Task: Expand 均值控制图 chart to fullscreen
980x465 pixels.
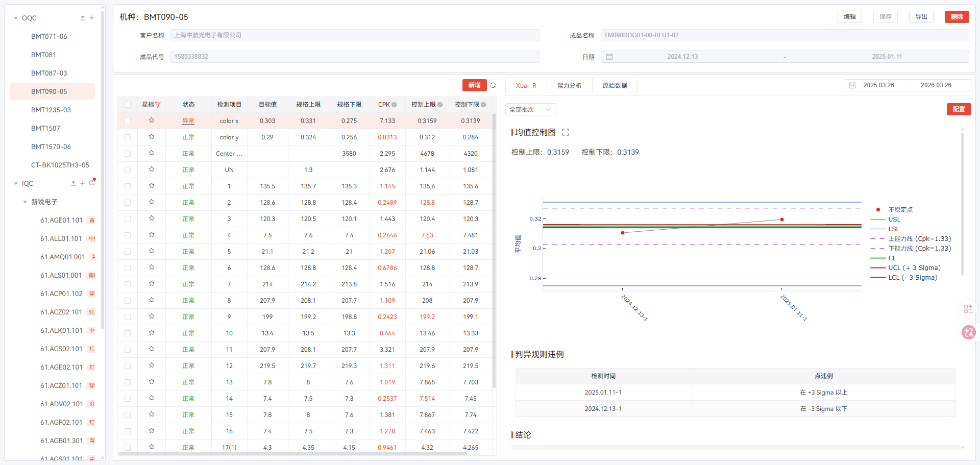Action: click(x=566, y=132)
